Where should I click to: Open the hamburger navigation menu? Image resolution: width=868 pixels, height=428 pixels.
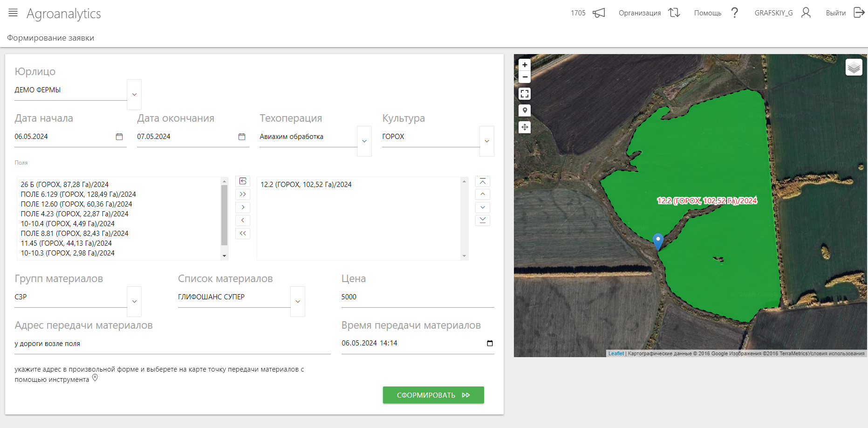pyautogui.click(x=13, y=13)
